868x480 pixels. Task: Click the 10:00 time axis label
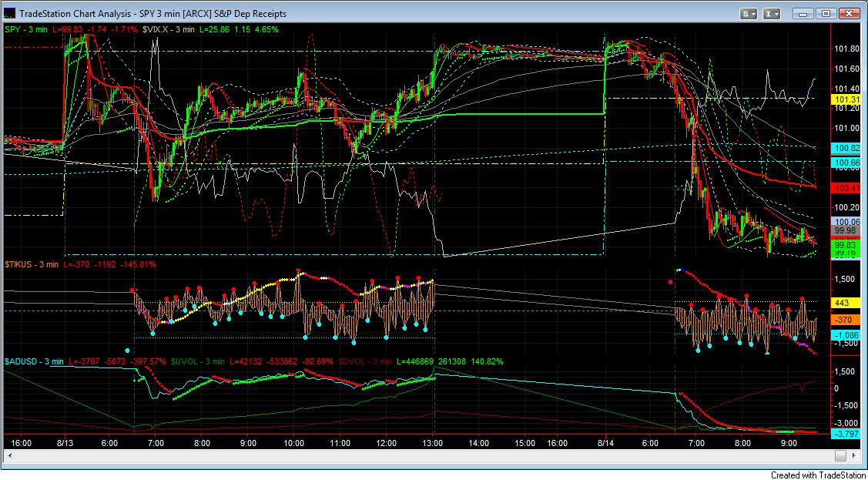294,444
